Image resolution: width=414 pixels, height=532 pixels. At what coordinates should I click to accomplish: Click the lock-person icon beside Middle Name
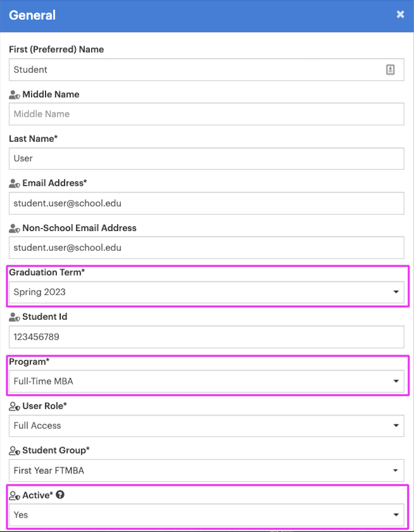coord(15,95)
